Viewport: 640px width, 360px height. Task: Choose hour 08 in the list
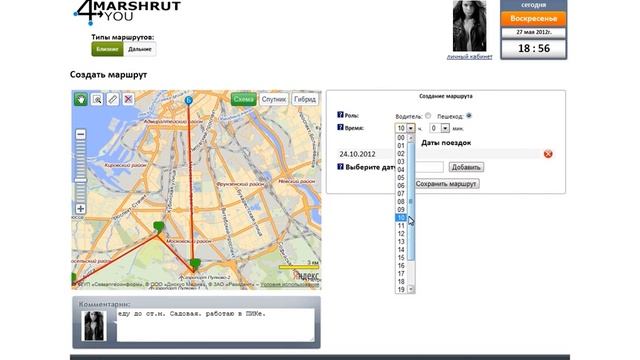click(401, 202)
